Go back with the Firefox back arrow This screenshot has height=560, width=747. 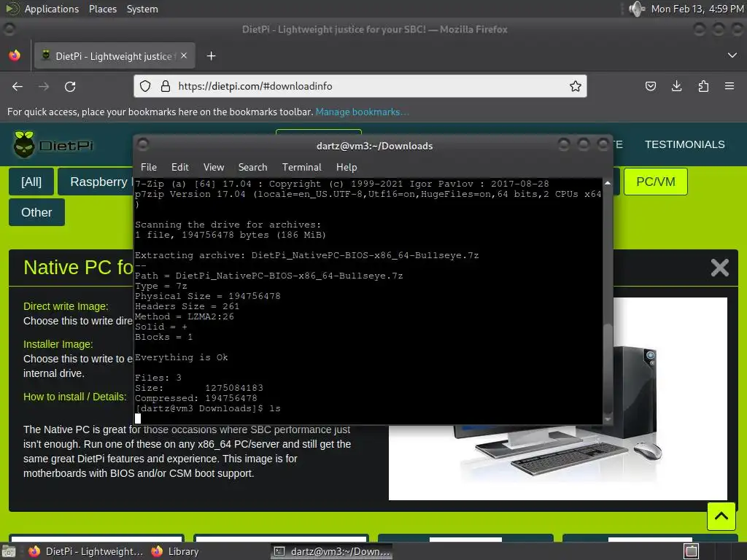[x=18, y=86]
